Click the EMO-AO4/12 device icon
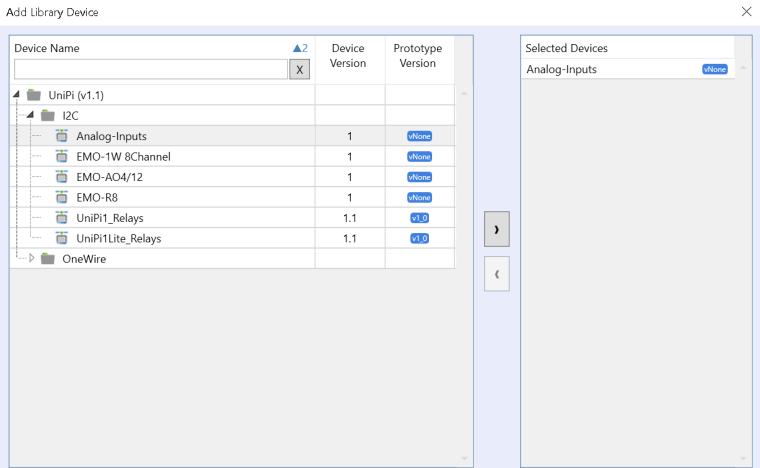Viewport: 760px width, 468px height. pyautogui.click(x=61, y=177)
